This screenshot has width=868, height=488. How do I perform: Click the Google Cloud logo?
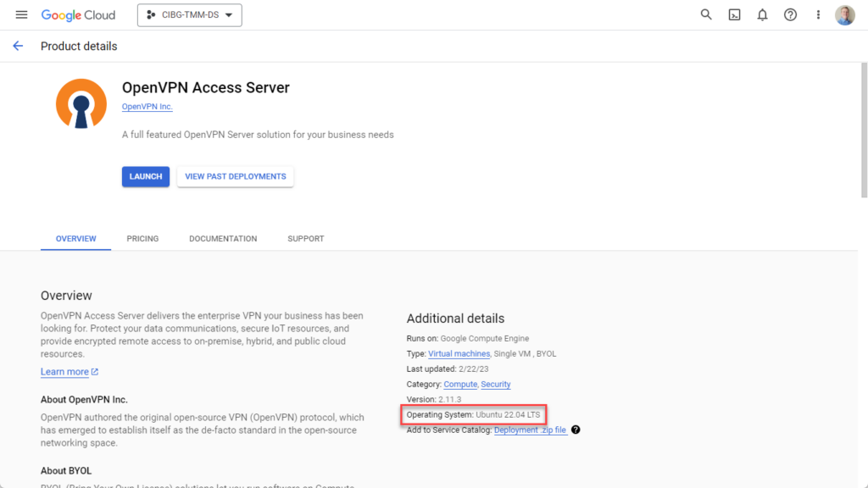78,15
